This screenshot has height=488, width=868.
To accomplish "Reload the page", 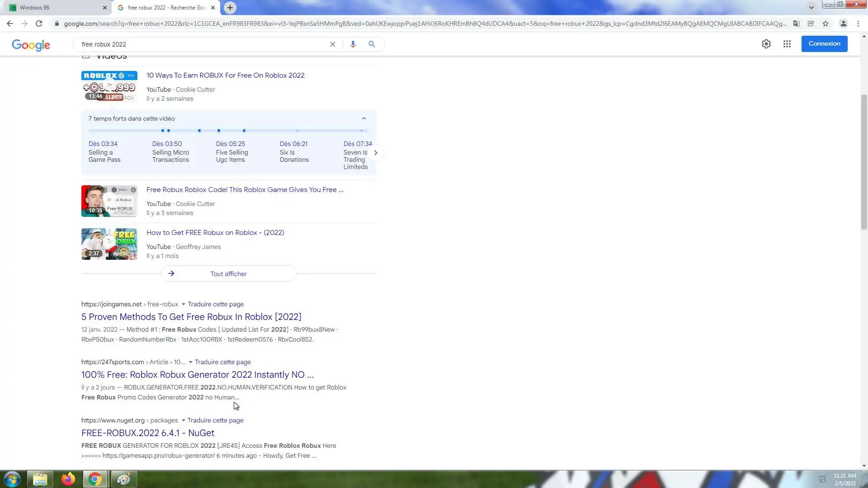I will coord(39,23).
